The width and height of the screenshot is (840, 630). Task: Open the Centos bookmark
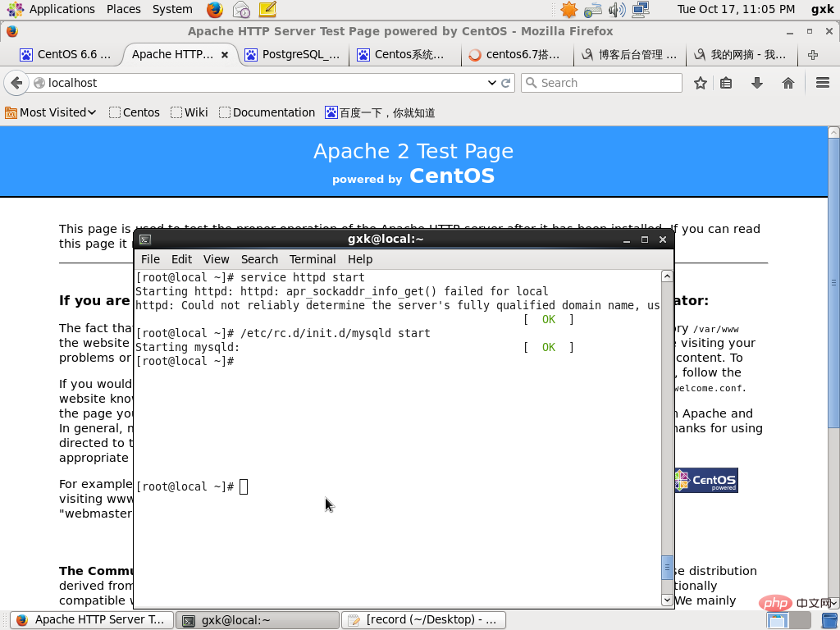click(x=135, y=112)
